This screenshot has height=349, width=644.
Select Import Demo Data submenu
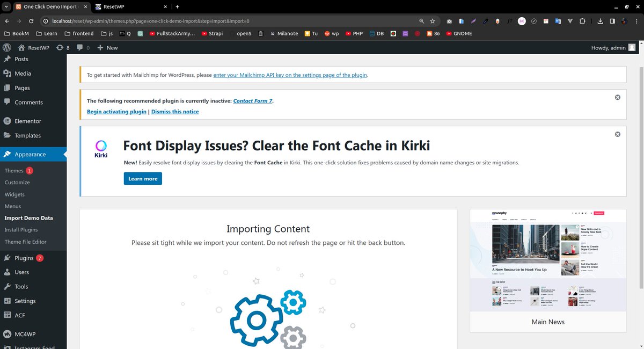[28, 218]
